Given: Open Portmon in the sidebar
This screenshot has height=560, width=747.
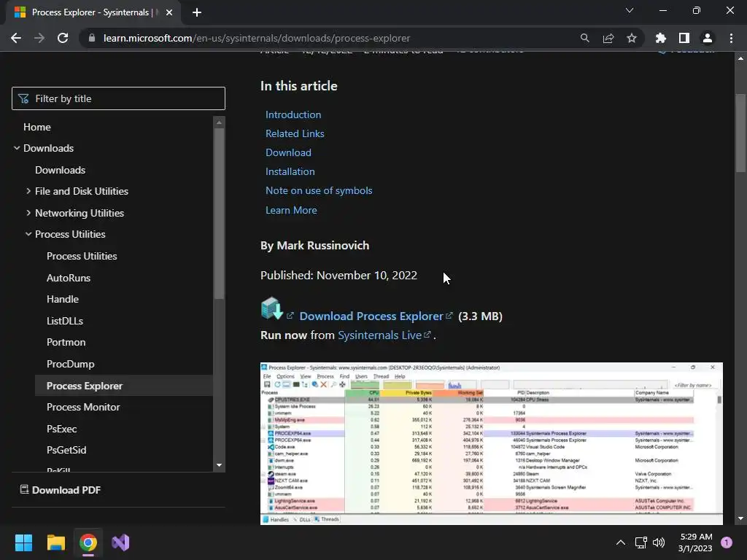Looking at the screenshot, I should (66, 343).
